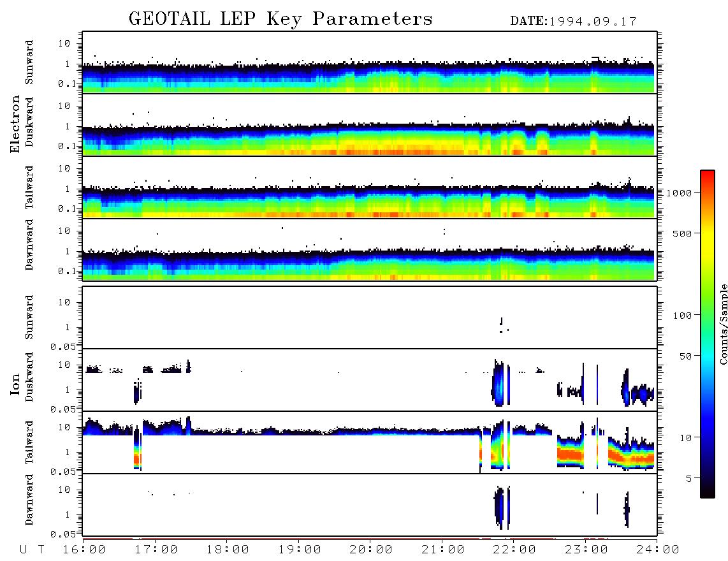The width and height of the screenshot is (728, 561).
Task: Select the vertical 'Ion' group label
Action: coord(15,384)
